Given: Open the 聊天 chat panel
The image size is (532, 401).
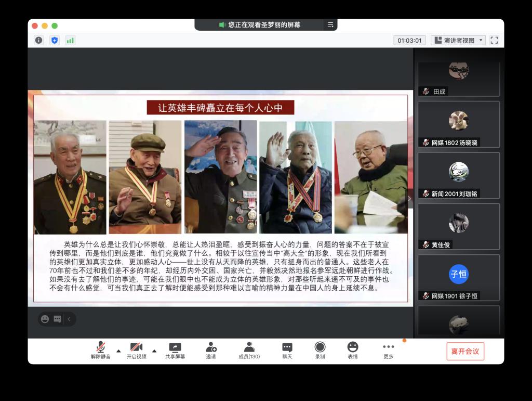Looking at the screenshot, I should pyautogui.click(x=287, y=351).
